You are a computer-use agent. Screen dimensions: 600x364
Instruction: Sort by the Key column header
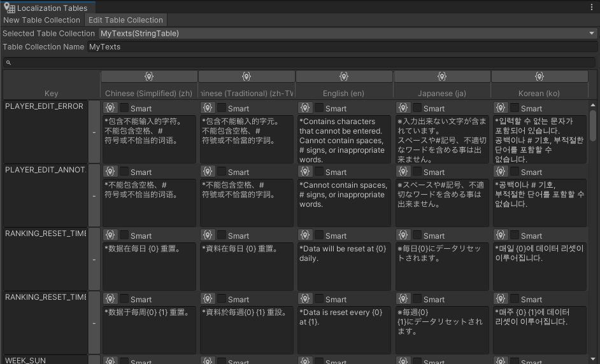[52, 94]
